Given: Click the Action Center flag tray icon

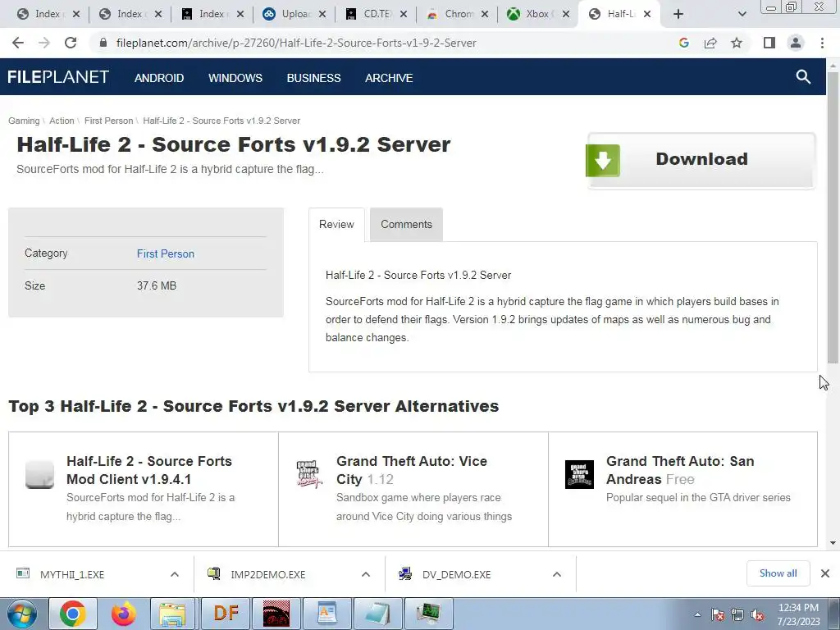Looking at the screenshot, I should [x=718, y=614].
